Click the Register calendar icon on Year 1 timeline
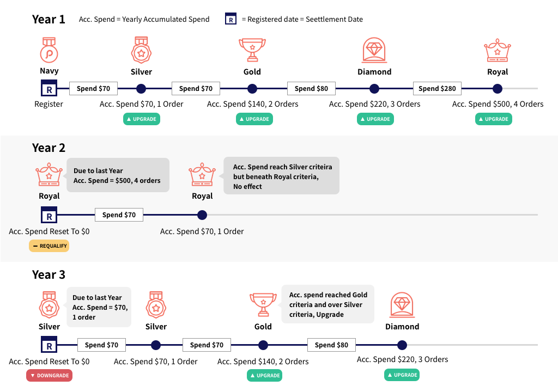 point(49,88)
